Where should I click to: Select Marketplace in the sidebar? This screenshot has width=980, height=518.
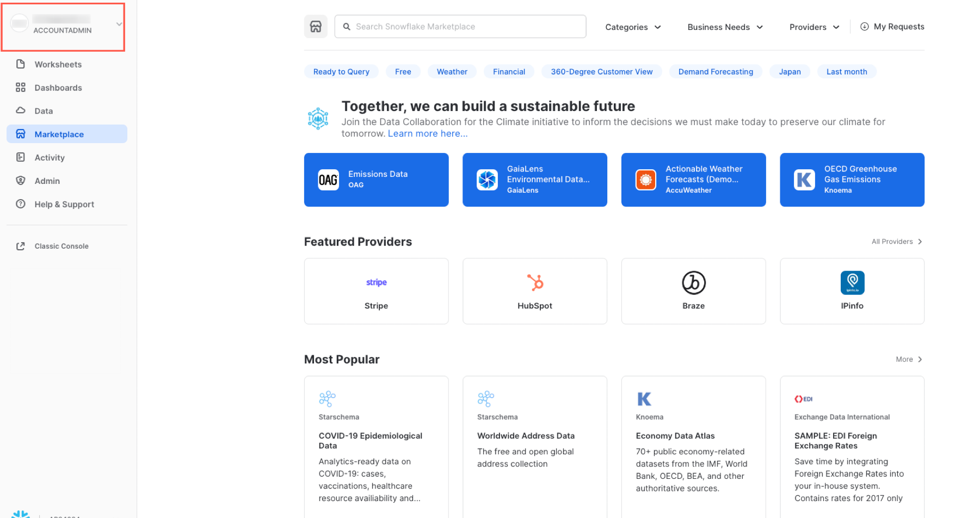tap(59, 134)
